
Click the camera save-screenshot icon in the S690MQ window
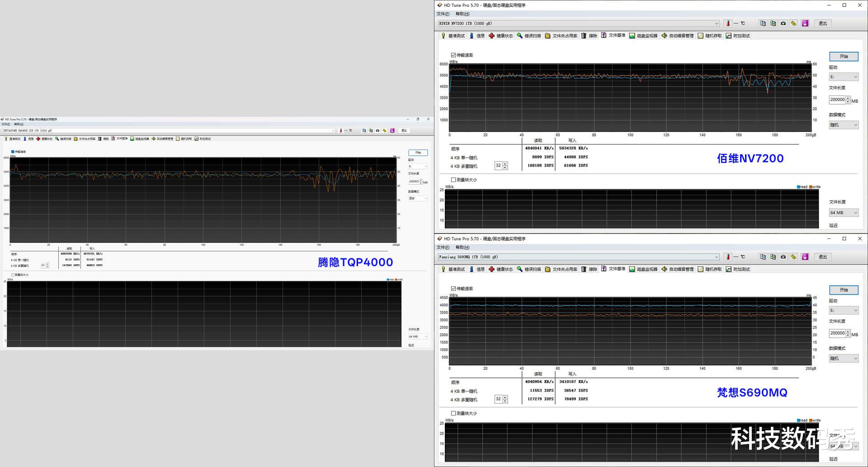pyautogui.click(x=783, y=257)
